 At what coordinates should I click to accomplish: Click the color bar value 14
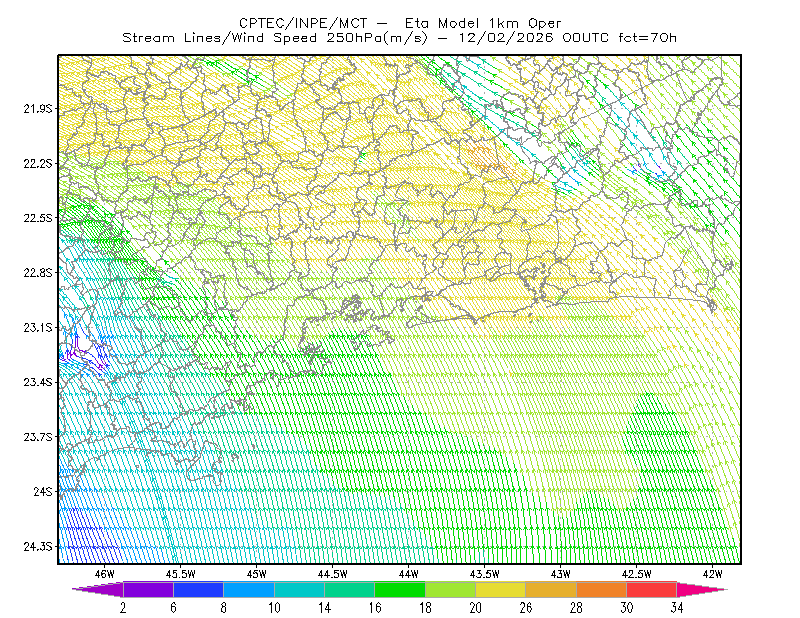324,608
